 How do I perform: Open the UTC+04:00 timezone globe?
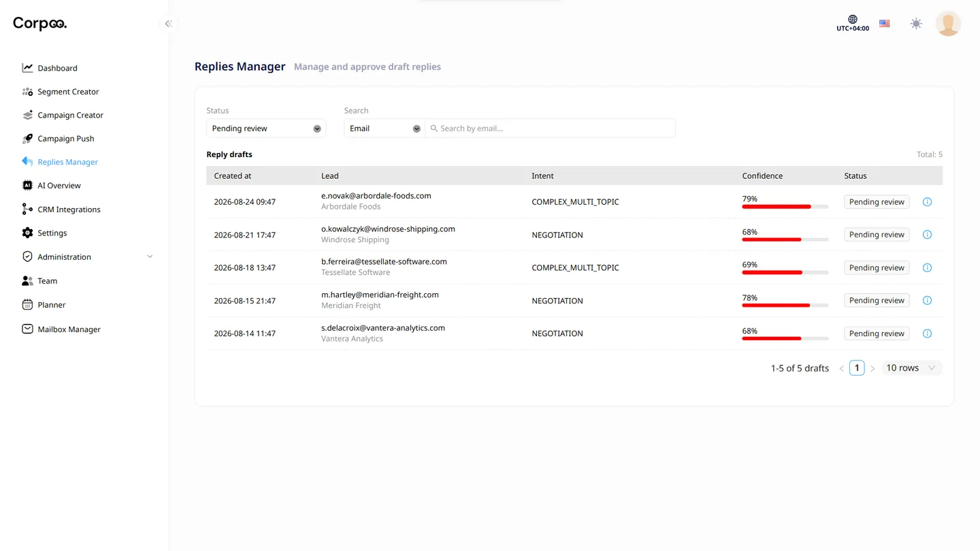853,23
